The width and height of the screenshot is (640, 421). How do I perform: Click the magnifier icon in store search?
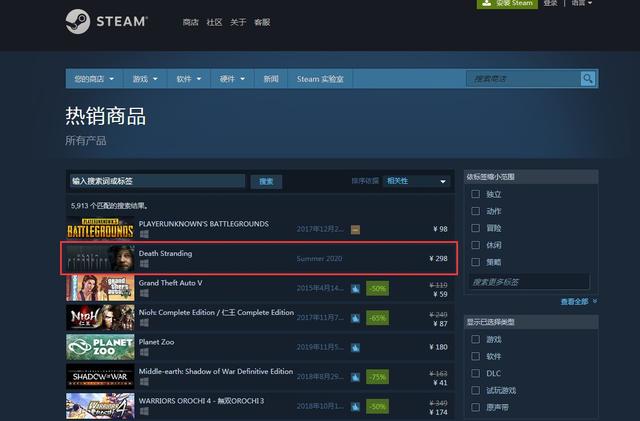[588, 78]
